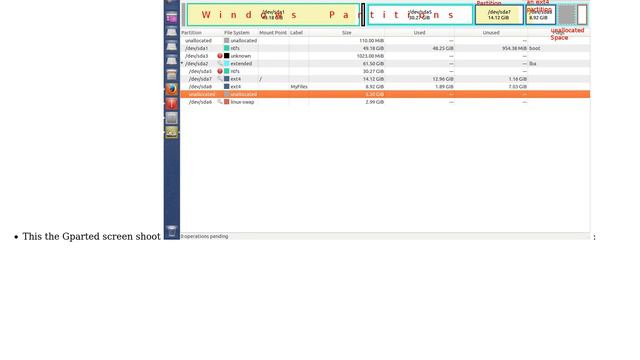Click the '1023.00 MiB' size cell
This screenshot has width=640, height=360.
point(370,56)
